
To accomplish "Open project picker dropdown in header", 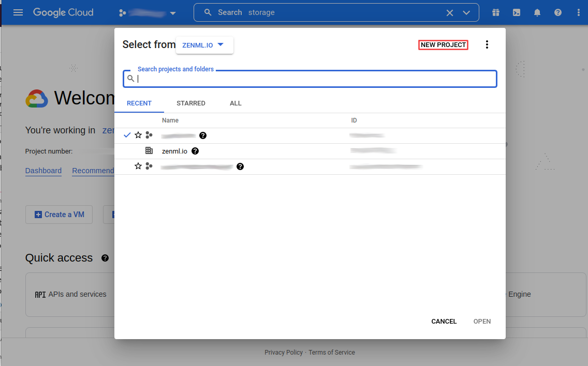I will point(148,13).
